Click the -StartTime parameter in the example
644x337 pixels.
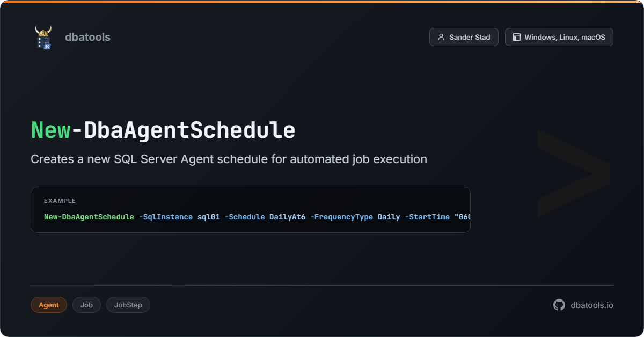[427, 217]
